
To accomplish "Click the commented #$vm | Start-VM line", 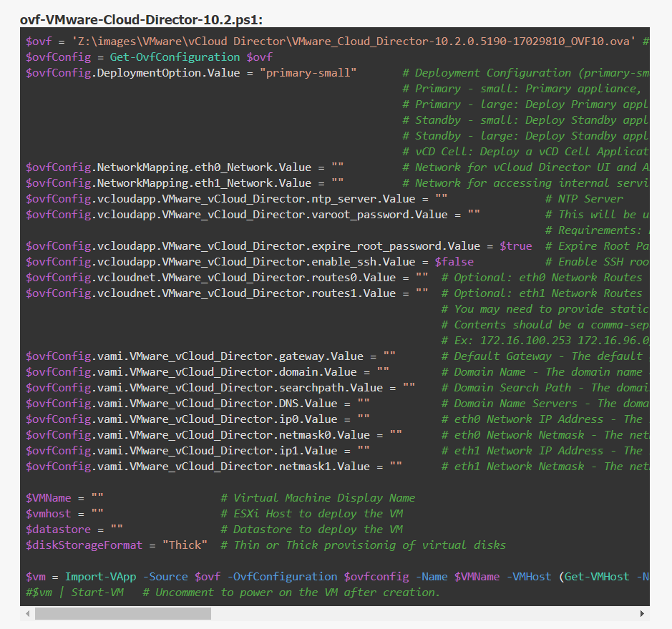I will click(233, 593).
